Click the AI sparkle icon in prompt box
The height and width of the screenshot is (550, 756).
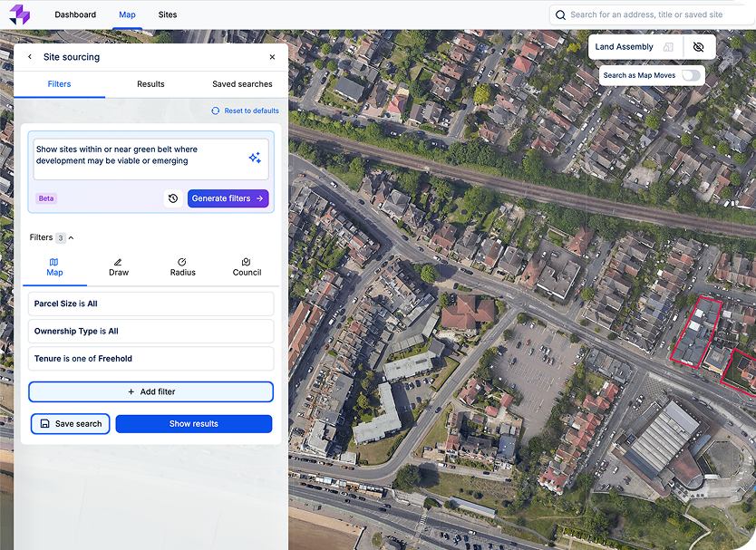pyautogui.click(x=255, y=158)
